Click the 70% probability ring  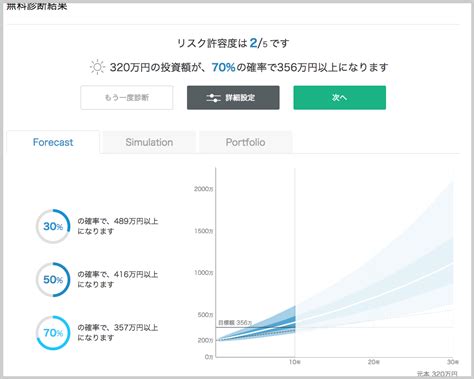coord(53,333)
